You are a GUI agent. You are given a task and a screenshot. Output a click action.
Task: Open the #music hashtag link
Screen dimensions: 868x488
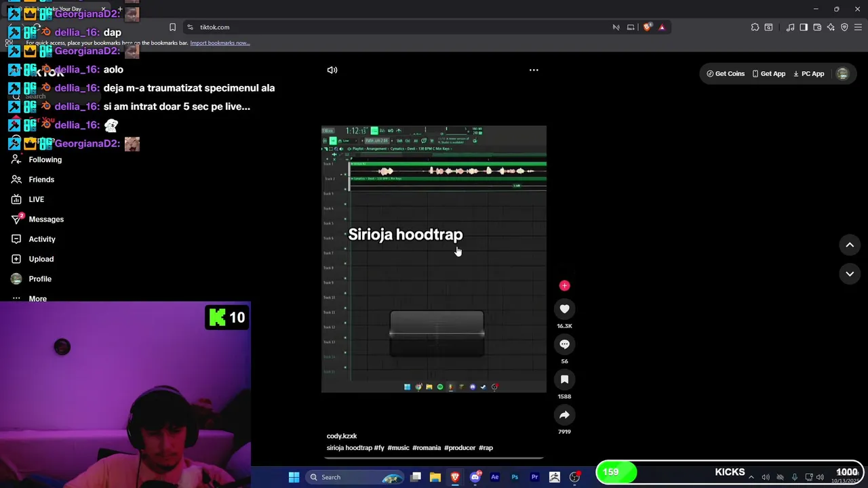398,448
